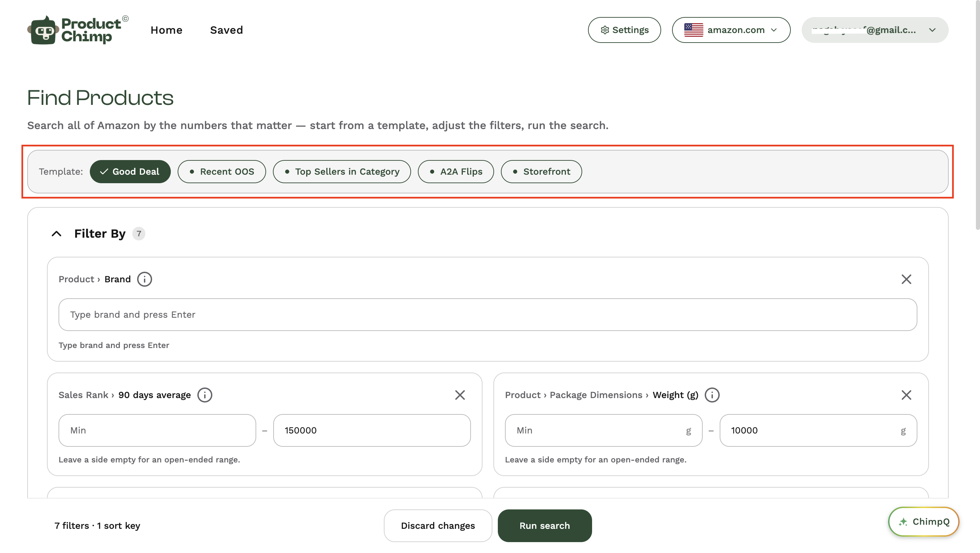The image size is (980, 553).
Task: Select the Good Deal template
Action: pyautogui.click(x=130, y=172)
